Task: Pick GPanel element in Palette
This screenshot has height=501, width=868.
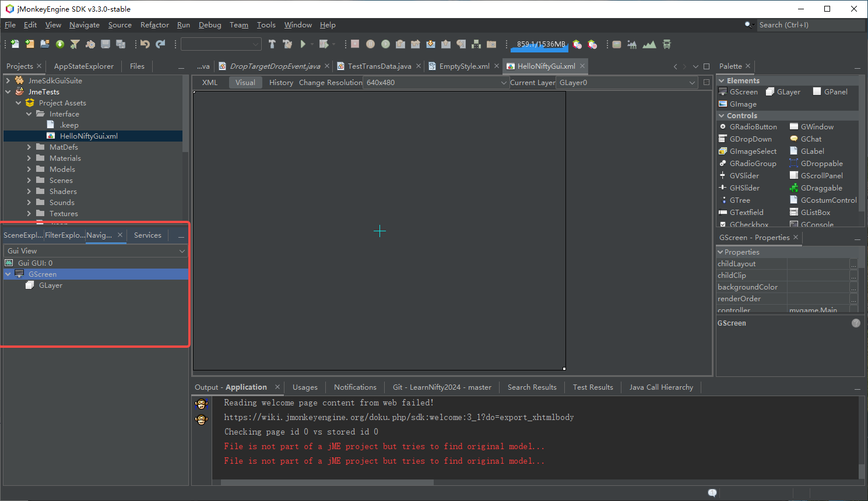Action: [x=830, y=92]
